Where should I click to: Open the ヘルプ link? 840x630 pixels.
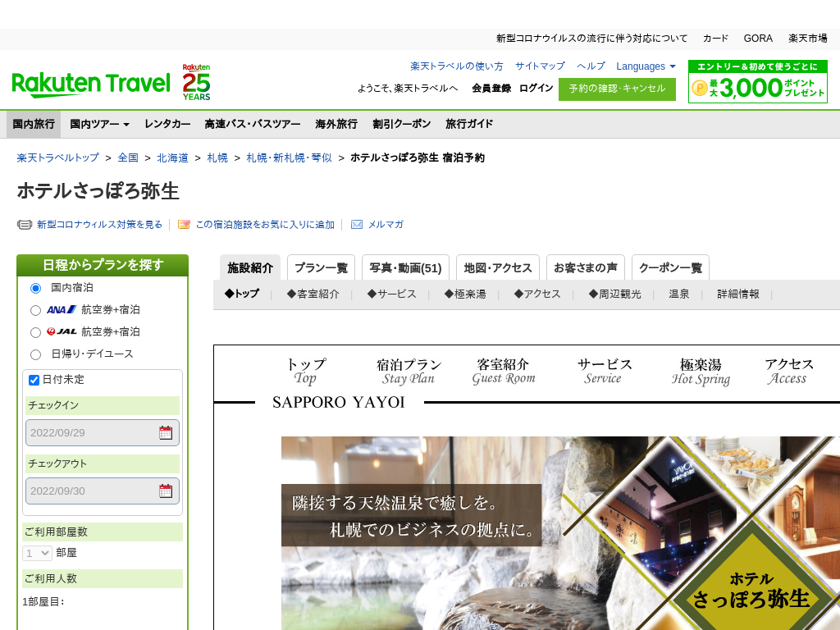pyautogui.click(x=591, y=66)
